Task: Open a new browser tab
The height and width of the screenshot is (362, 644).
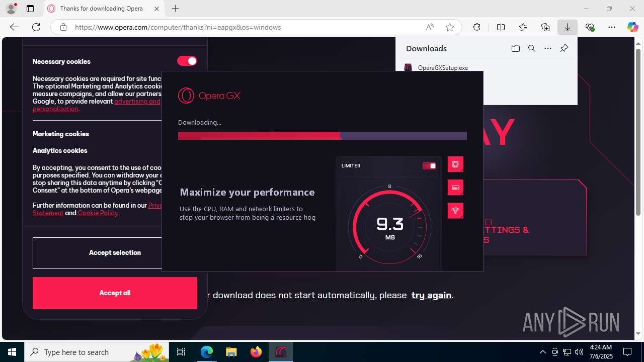Action: 175,9
